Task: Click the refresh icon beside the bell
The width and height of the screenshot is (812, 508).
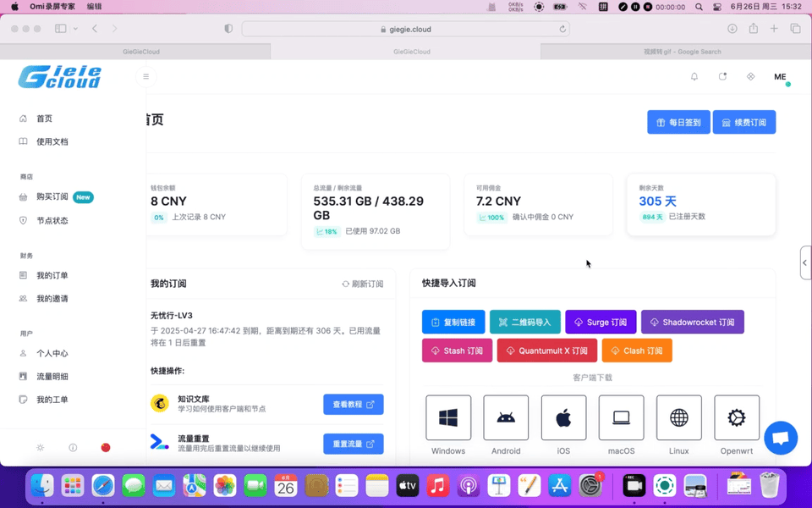Action: [722, 77]
